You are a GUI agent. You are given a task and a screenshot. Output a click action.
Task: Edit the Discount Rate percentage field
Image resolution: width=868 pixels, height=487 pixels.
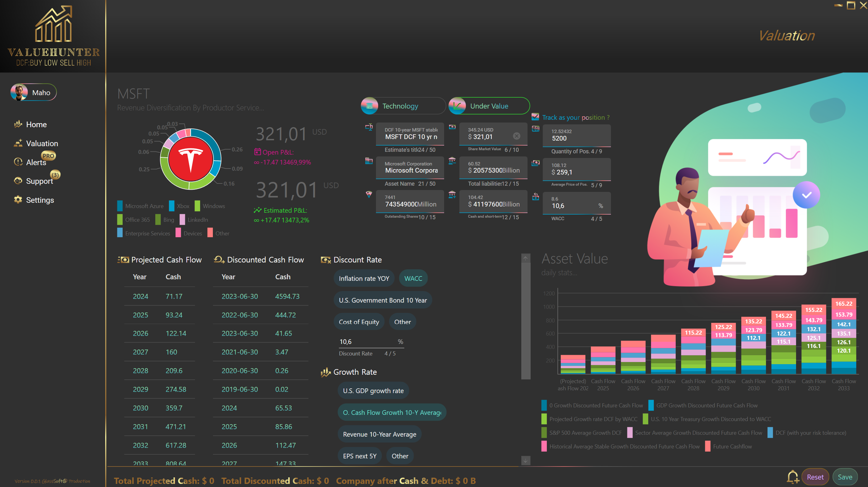(371, 341)
